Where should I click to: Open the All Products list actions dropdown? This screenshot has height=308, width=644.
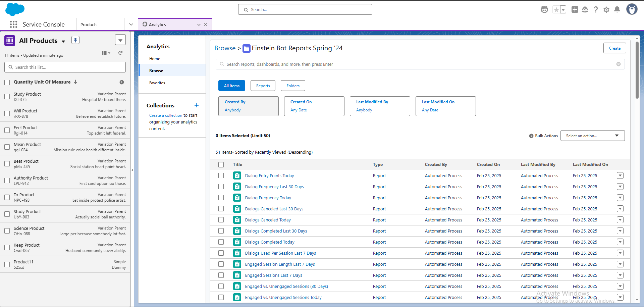(x=120, y=40)
